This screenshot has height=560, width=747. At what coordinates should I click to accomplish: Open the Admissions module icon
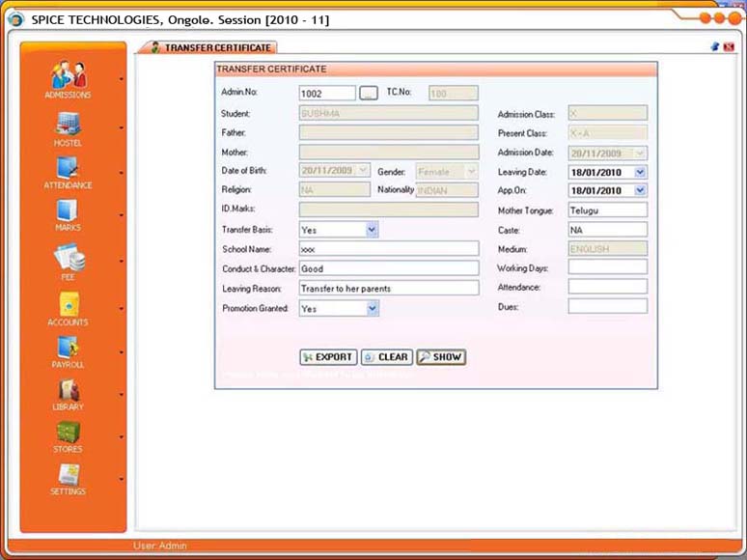(68, 75)
